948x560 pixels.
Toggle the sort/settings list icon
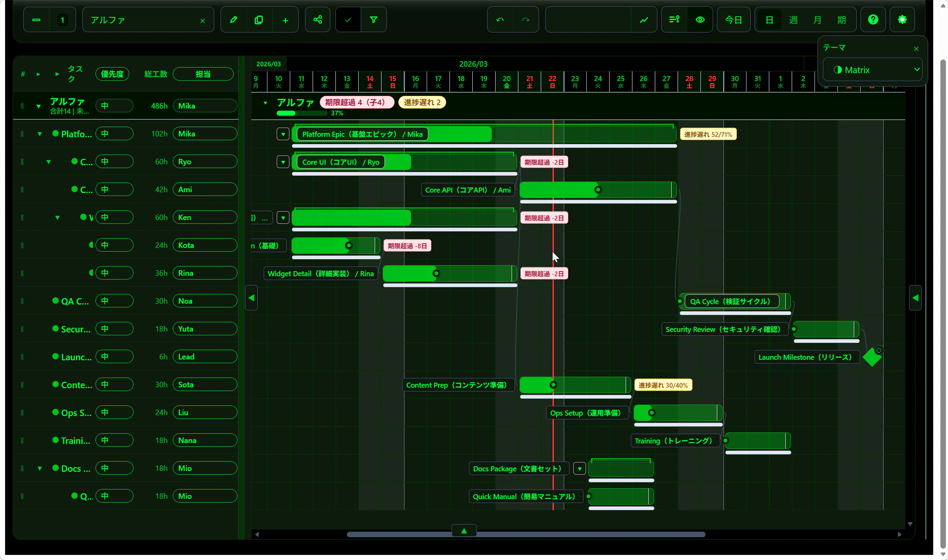click(x=674, y=20)
